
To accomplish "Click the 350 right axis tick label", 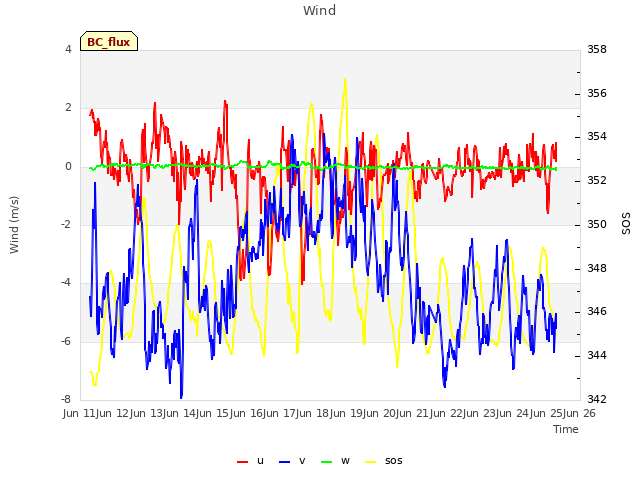I will (x=597, y=224).
